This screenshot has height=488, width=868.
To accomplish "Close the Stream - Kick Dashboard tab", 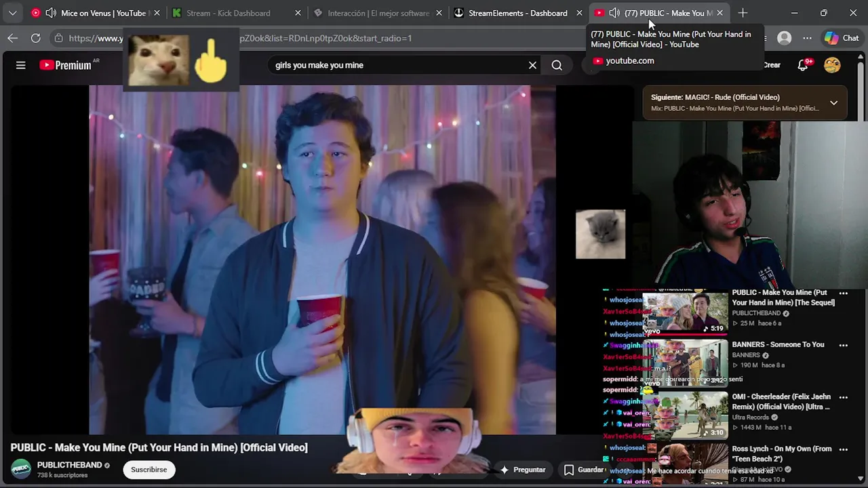I will pos(298,13).
